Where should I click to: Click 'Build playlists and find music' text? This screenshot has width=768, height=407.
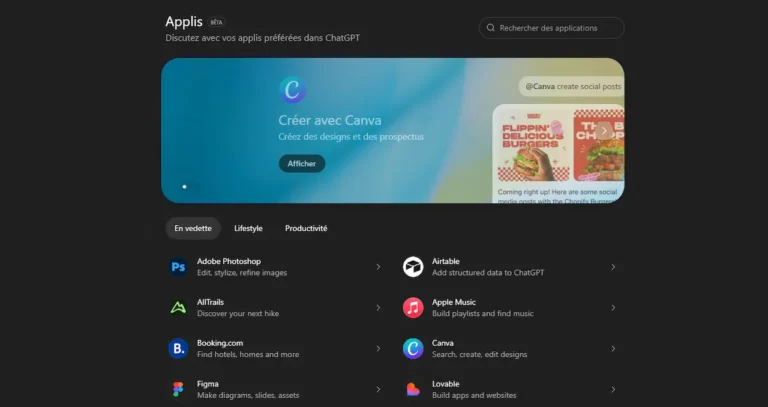482,313
